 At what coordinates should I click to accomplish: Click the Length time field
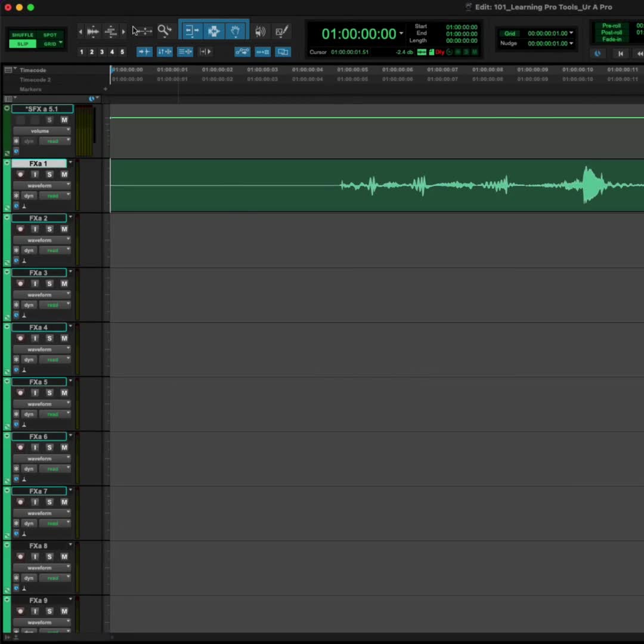click(462, 41)
